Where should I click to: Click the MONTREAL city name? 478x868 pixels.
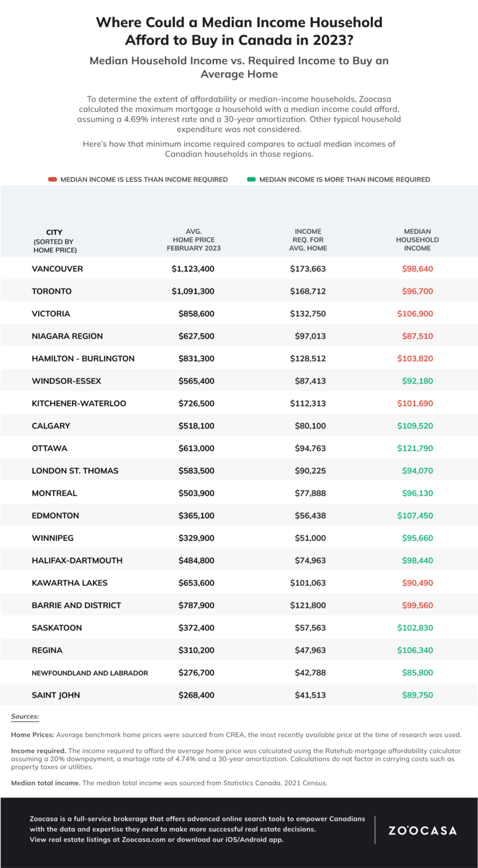(x=54, y=493)
